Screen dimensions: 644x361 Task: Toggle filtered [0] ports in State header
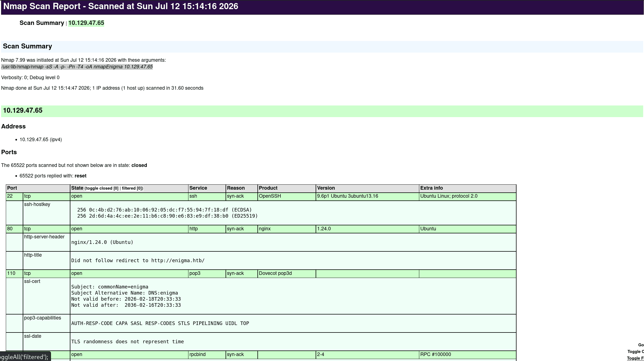point(132,188)
